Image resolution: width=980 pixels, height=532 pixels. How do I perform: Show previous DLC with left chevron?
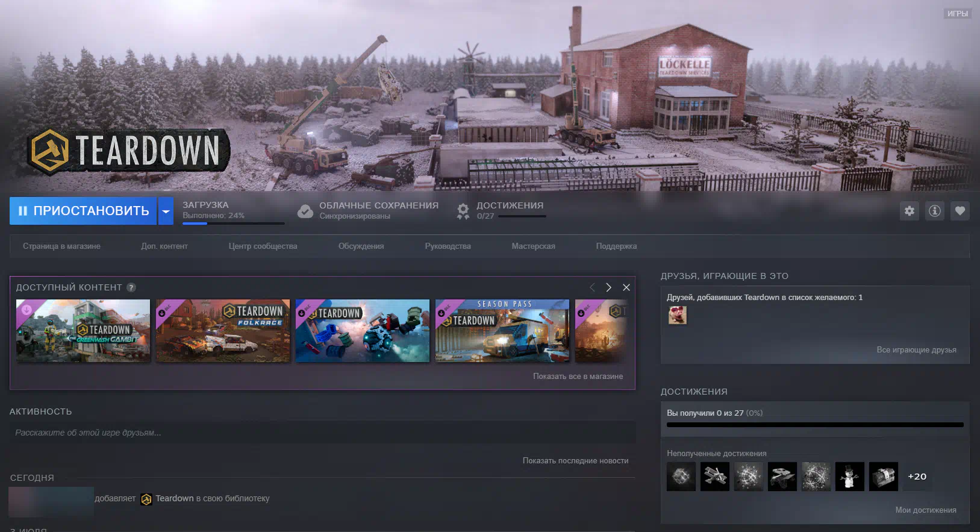(592, 287)
